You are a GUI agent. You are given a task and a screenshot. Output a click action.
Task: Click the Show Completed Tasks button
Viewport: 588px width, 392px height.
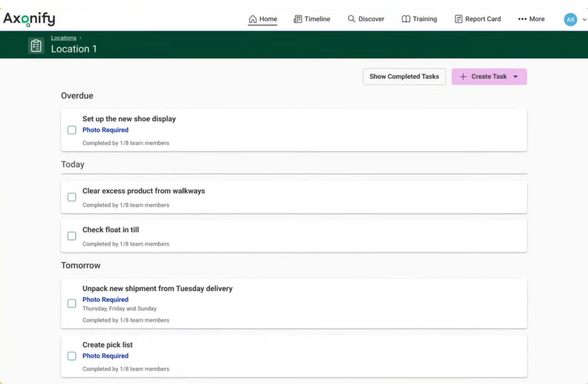pos(404,76)
